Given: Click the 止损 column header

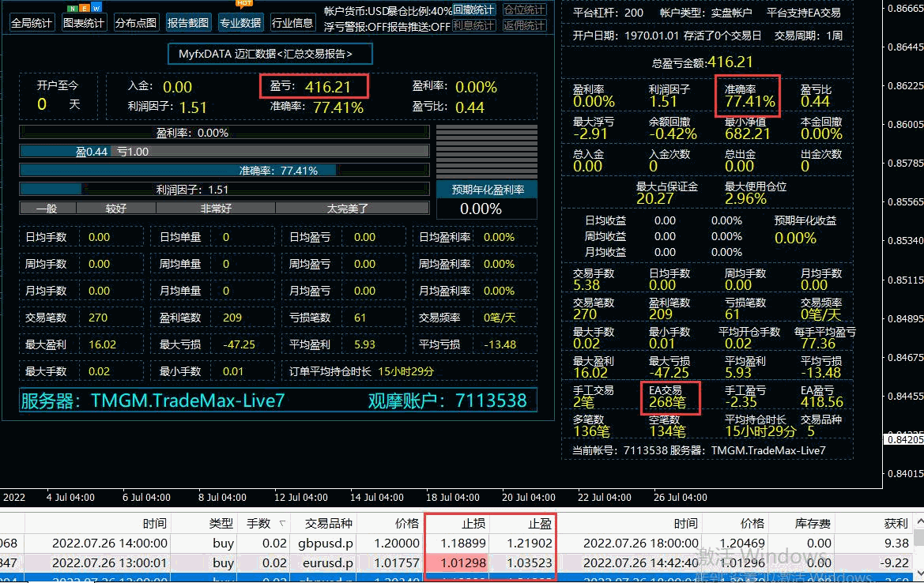Looking at the screenshot, I should tap(458, 523).
